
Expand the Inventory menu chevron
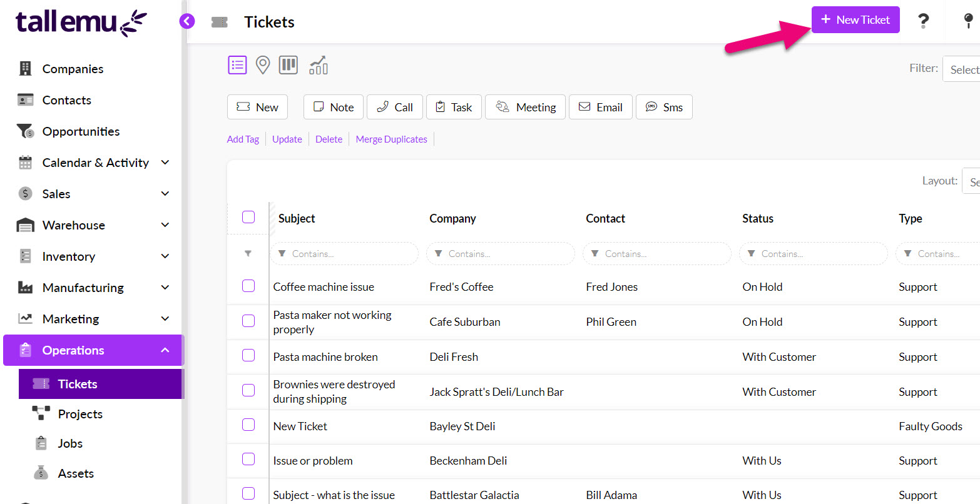[165, 256]
